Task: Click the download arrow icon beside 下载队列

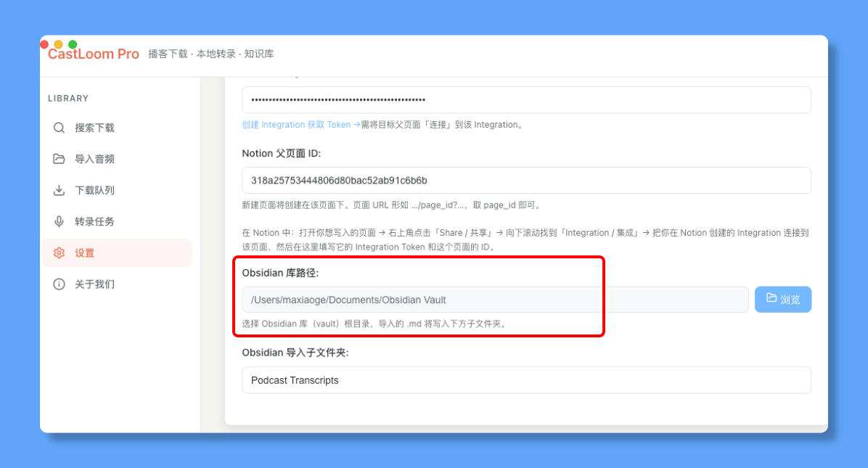Action: (x=59, y=190)
